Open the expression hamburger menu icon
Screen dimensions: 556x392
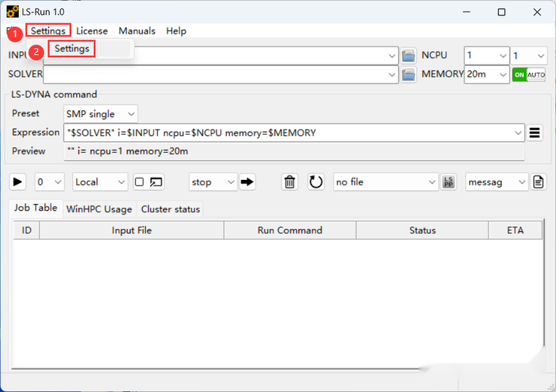pos(534,132)
